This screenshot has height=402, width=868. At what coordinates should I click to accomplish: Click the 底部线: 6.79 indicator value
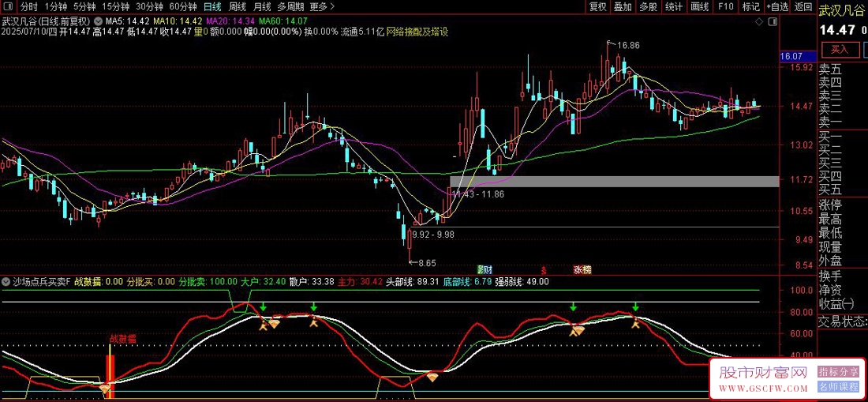[466, 281]
